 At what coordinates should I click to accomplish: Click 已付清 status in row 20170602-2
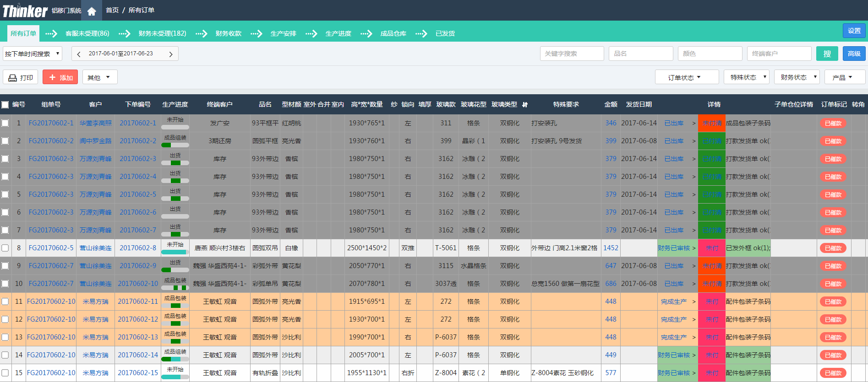tap(712, 141)
